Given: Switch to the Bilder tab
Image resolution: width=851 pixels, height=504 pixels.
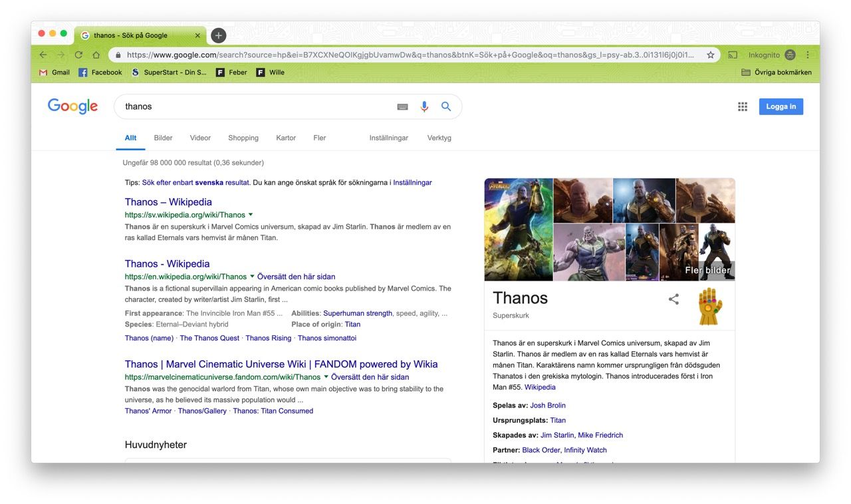Looking at the screenshot, I should coord(163,138).
